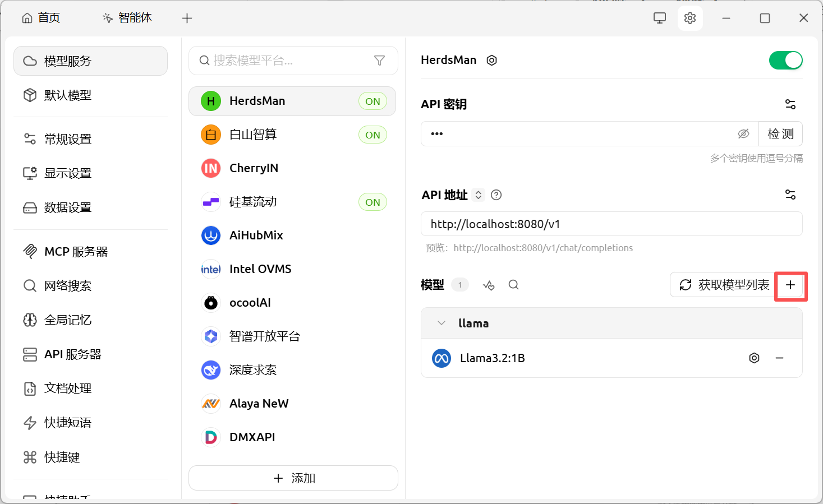Open API address settings sliders icon
The width and height of the screenshot is (823, 504).
coord(790,195)
